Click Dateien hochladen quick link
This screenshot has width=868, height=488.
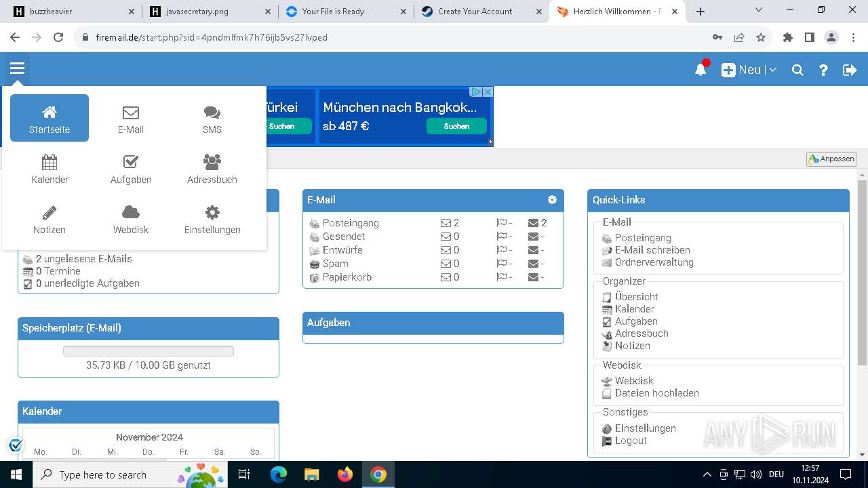pos(656,393)
